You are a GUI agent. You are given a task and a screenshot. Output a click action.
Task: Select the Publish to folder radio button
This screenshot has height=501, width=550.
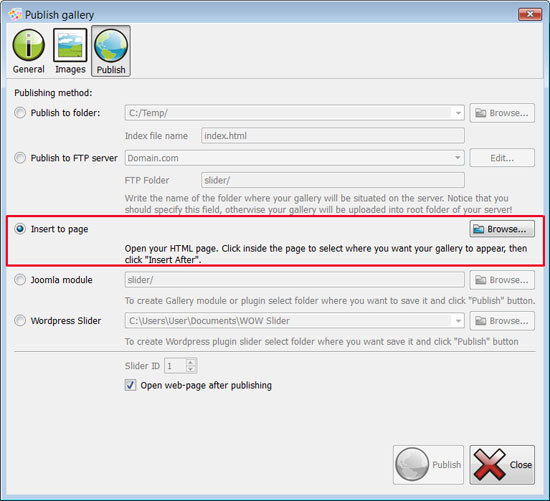click(x=20, y=113)
